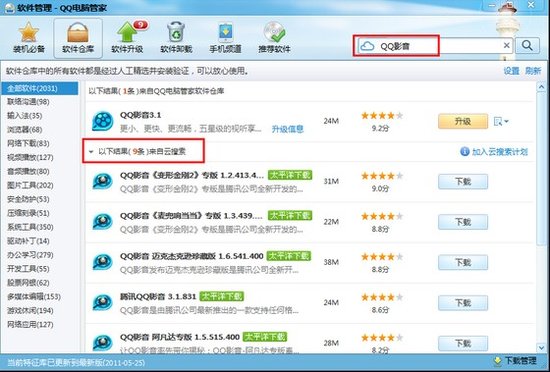Click the 软件升级 red update badge

click(141, 25)
